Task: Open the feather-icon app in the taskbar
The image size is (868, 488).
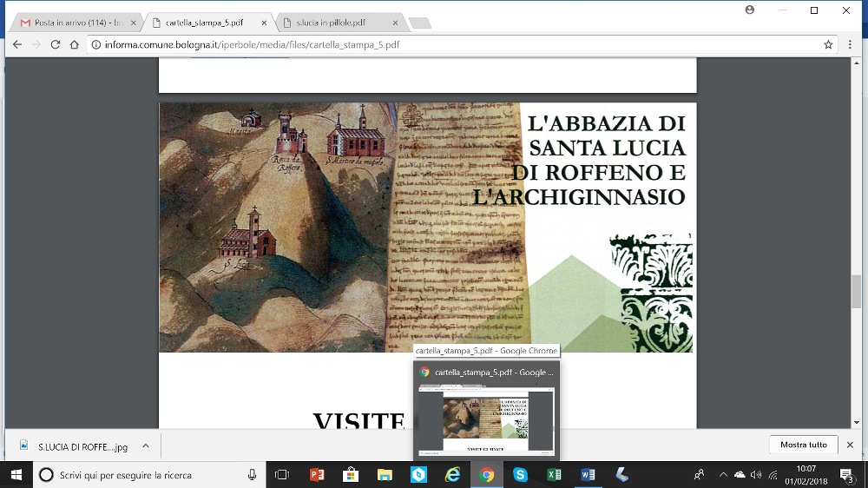Action: click(x=621, y=475)
